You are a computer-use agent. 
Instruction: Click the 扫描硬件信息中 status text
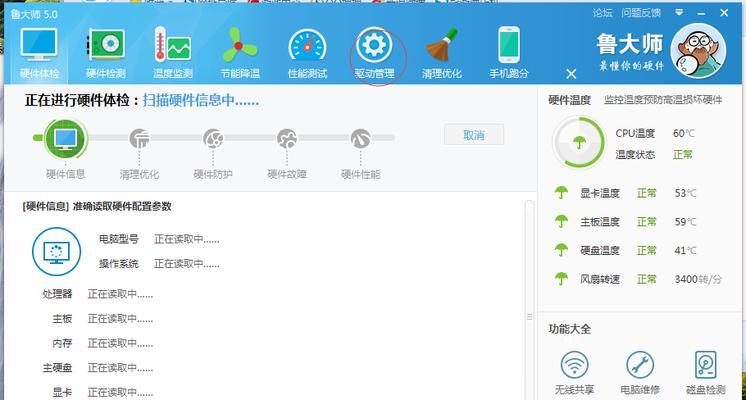click(201, 100)
